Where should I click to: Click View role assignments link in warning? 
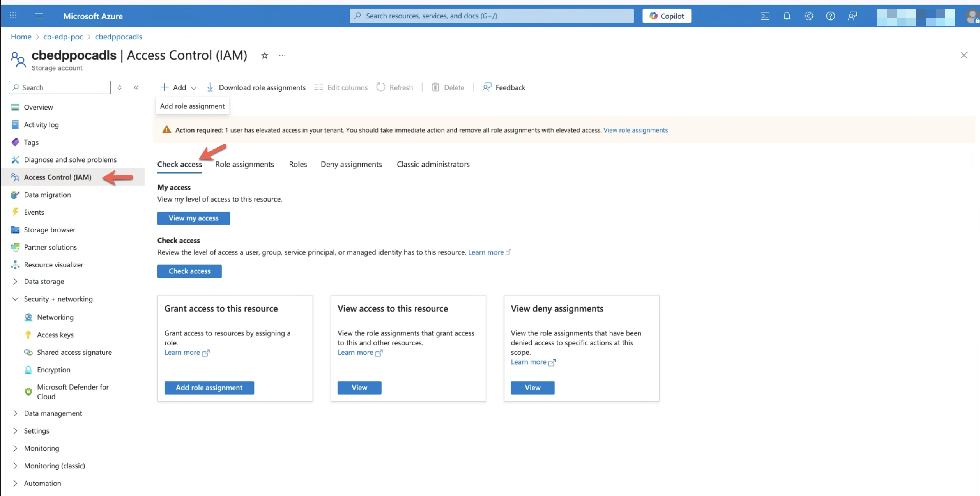click(x=635, y=130)
